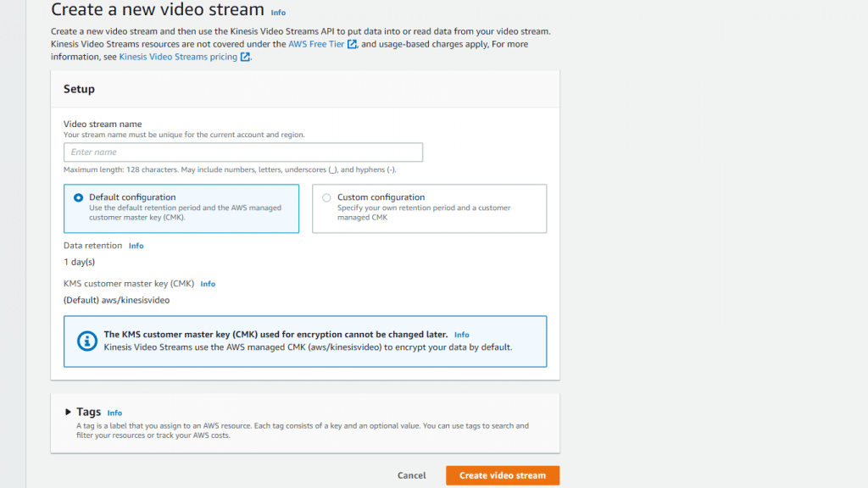Click the Default configuration description text
Image resolution: width=868 pixels, height=488 pixels.
[x=185, y=212]
